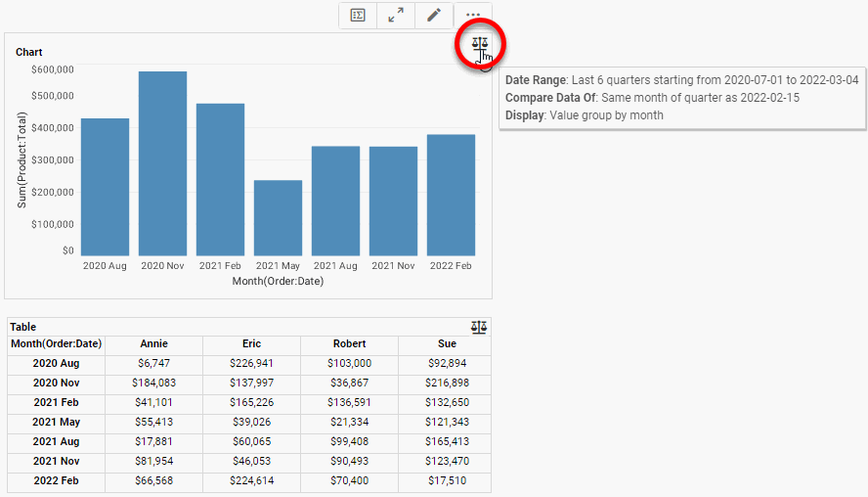Viewport: 868px width, 497px height.
Task: Maximize the chart with the expand arrows icon
Action: tap(396, 16)
